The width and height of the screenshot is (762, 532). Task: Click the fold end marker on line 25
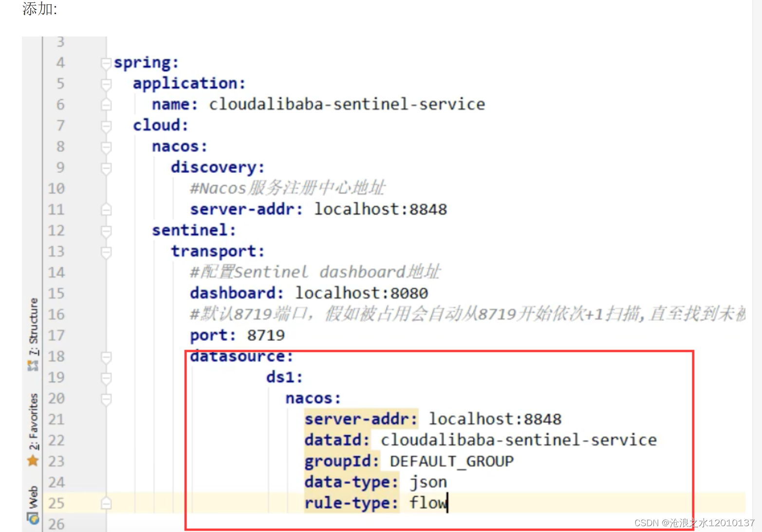(x=106, y=503)
